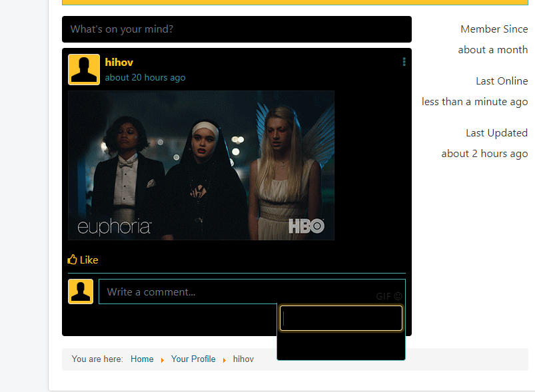Go to Your Profile in the breadcrumb
The height and width of the screenshot is (392, 535).
(193, 359)
